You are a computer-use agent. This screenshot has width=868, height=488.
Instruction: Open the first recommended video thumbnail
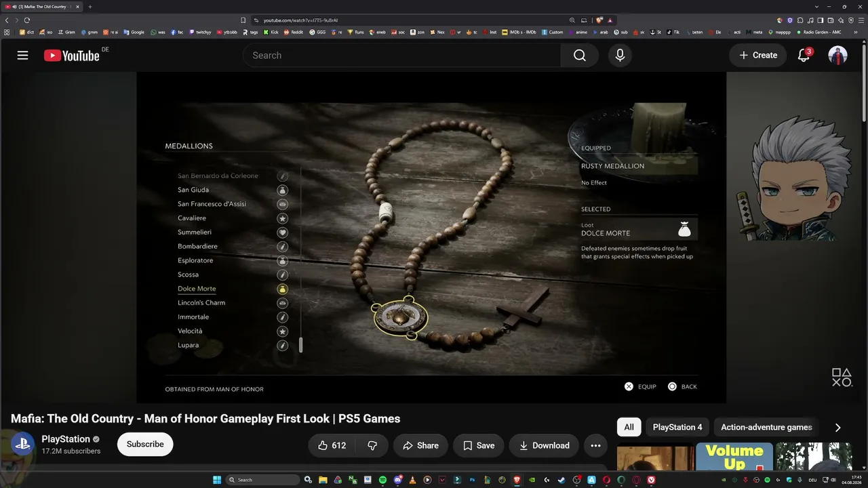(656, 457)
